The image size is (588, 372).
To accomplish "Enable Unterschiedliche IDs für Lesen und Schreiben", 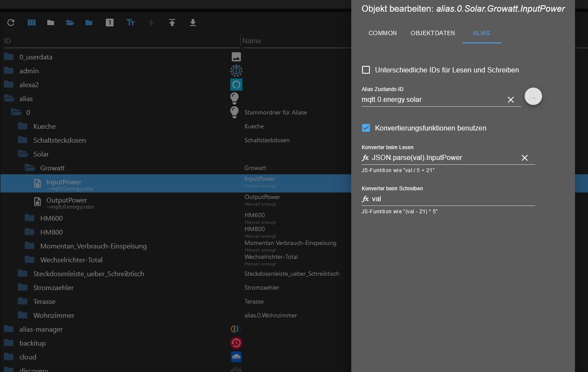I will [366, 70].
